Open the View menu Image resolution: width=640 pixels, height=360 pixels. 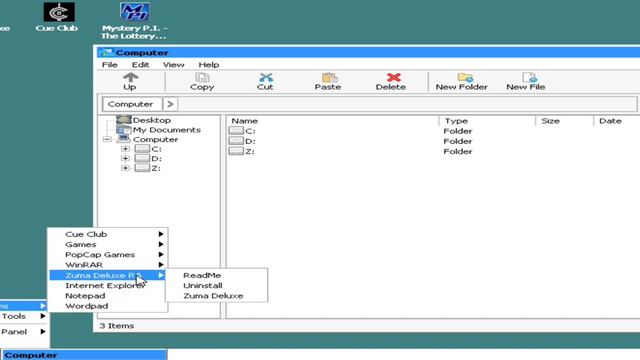click(173, 65)
